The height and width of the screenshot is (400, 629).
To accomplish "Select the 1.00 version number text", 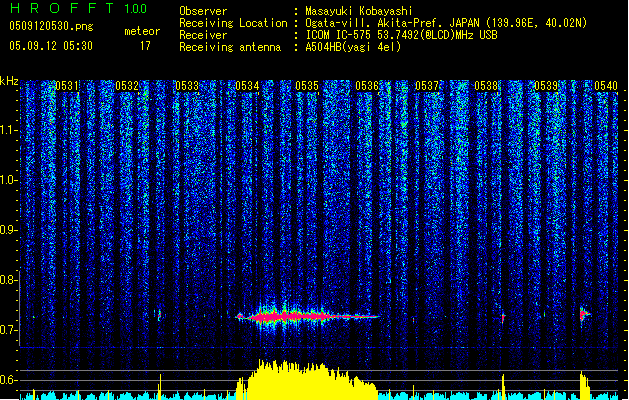I will click(136, 9).
